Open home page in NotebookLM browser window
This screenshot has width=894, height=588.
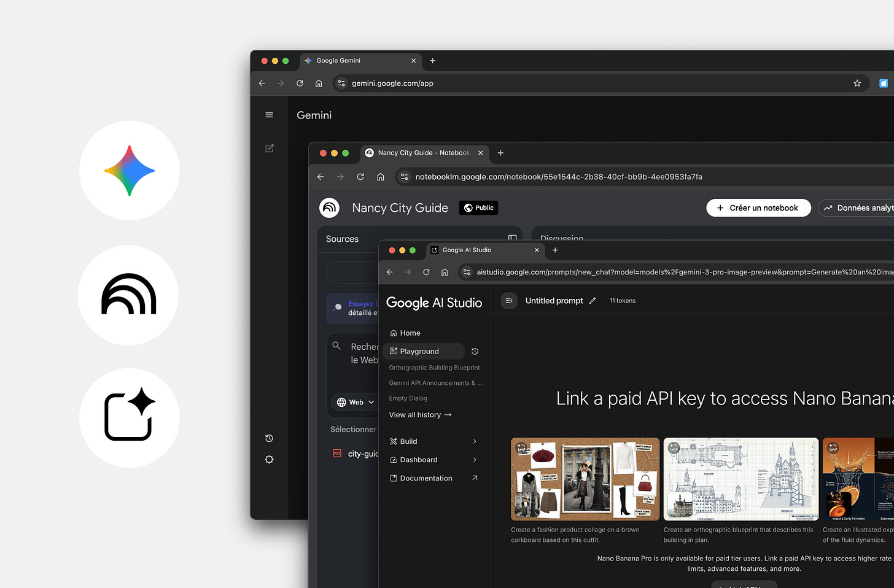pos(380,177)
